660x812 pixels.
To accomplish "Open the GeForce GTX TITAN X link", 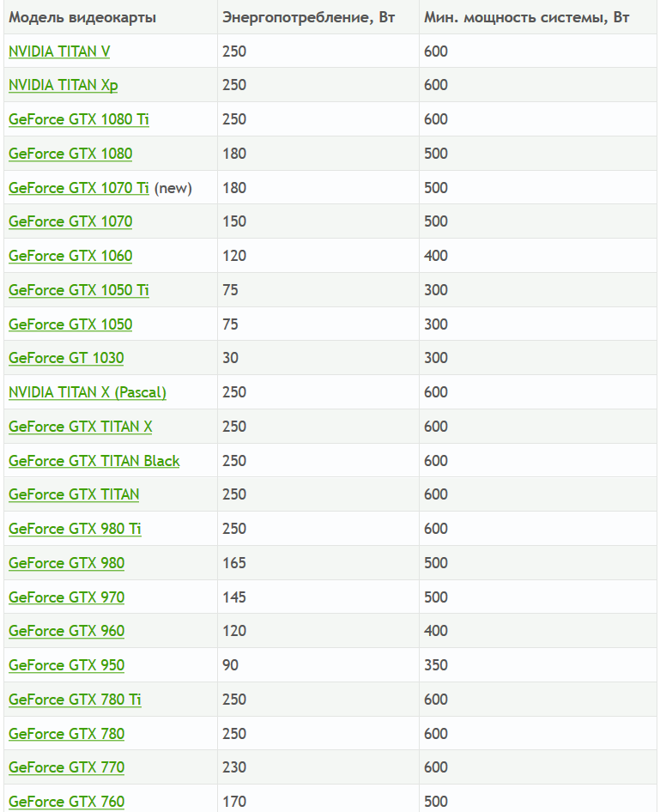I will pyautogui.click(x=80, y=427).
